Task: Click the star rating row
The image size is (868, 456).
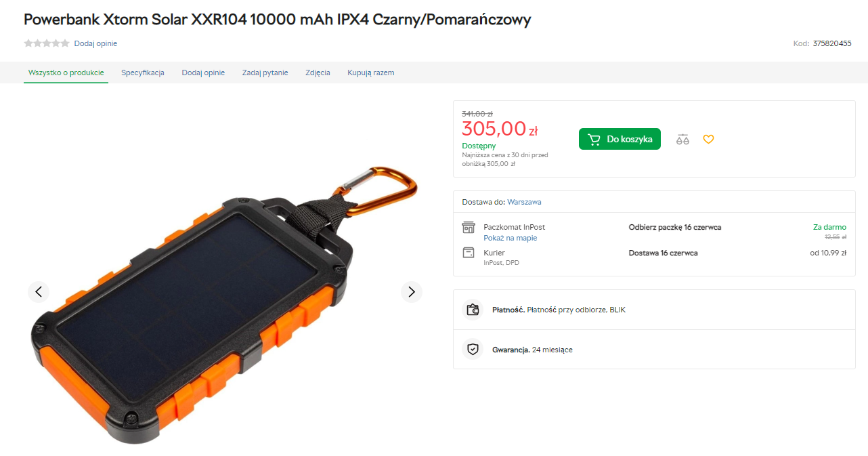Action: tap(47, 43)
